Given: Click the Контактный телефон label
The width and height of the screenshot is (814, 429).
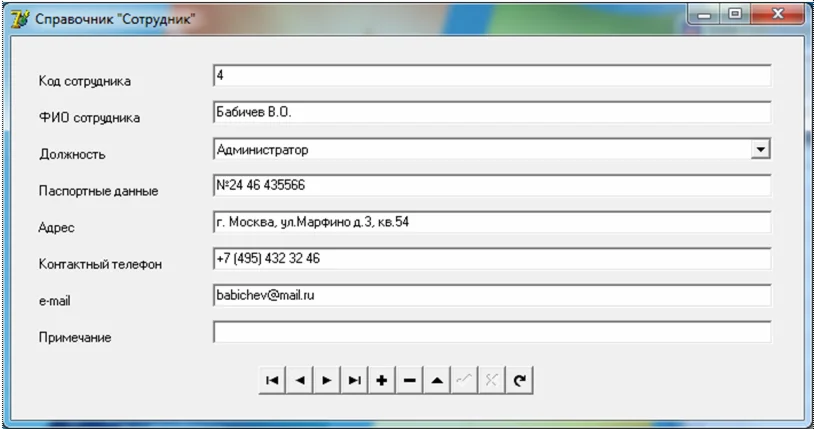Looking at the screenshot, I should point(100,264).
